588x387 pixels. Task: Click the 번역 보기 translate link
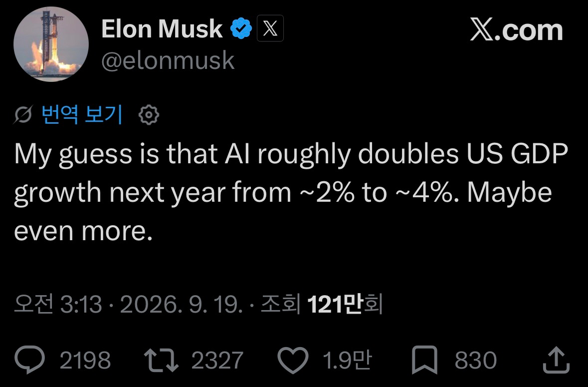pos(82,114)
